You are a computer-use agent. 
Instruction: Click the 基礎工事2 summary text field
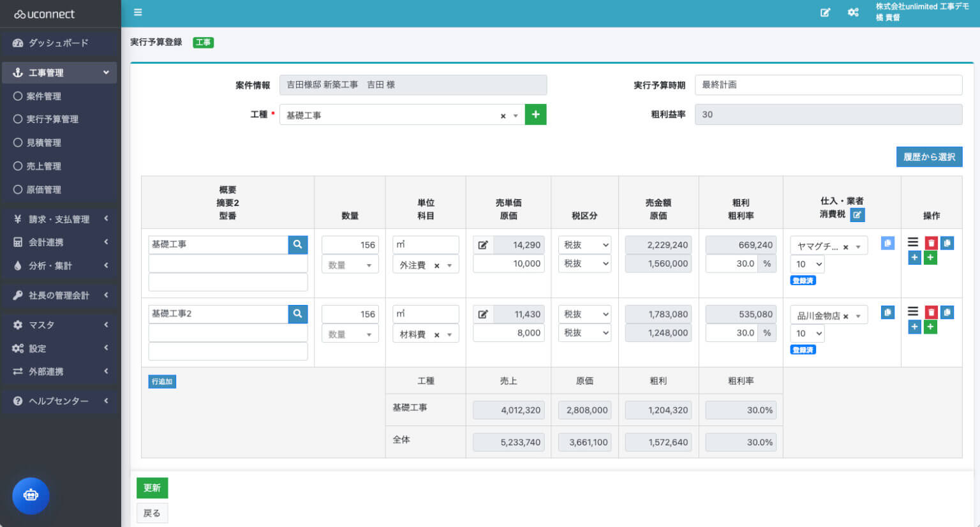[x=218, y=314]
